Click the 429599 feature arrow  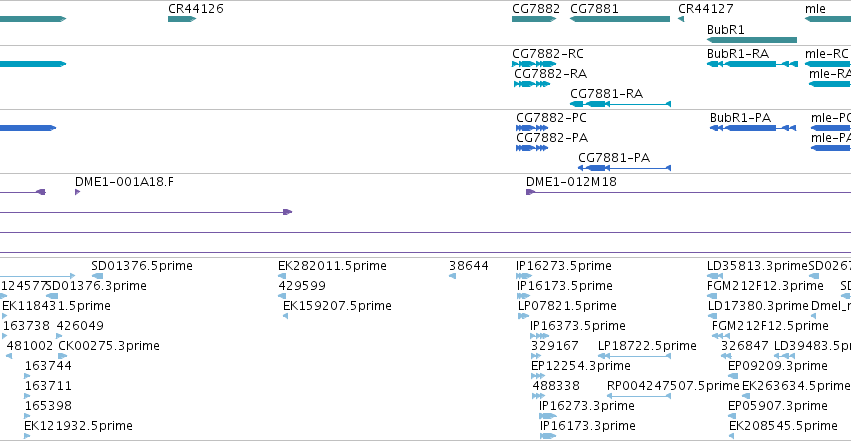coord(282,296)
